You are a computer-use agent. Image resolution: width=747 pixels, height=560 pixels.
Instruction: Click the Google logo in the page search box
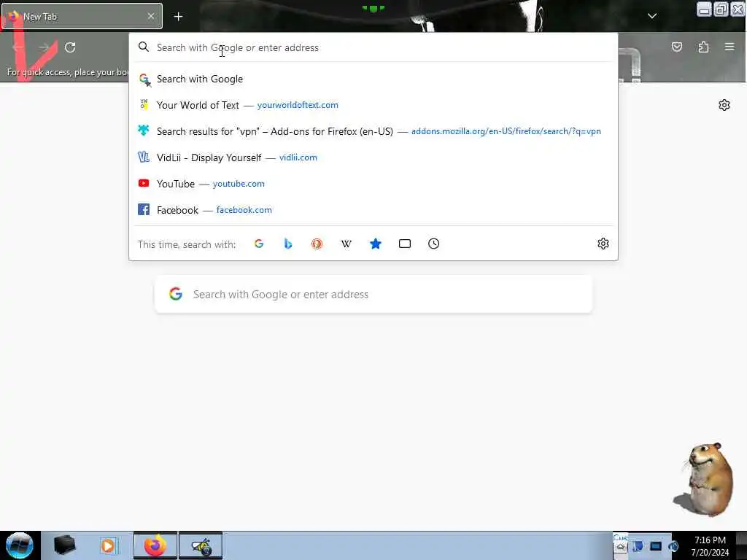pyautogui.click(x=176, y=294)
